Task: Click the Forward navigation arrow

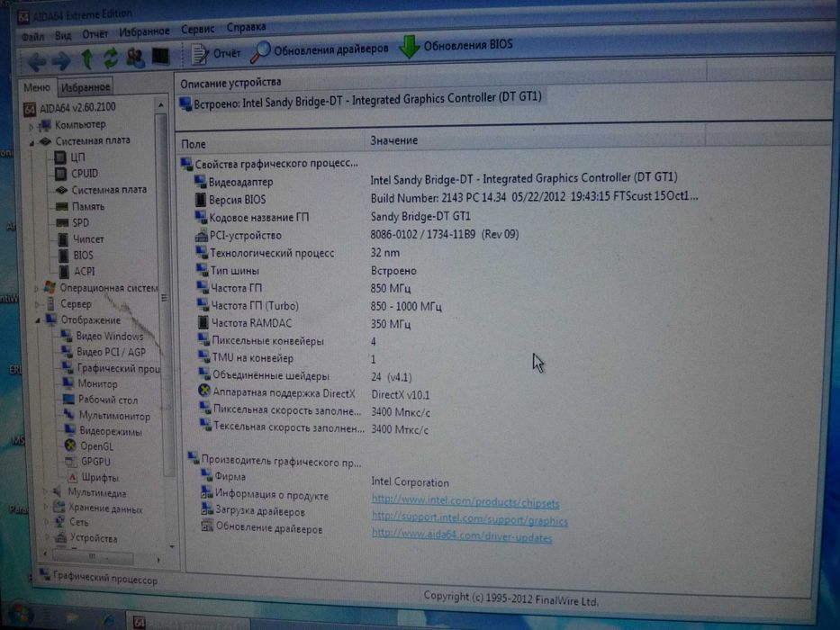Action: point(61,60)
